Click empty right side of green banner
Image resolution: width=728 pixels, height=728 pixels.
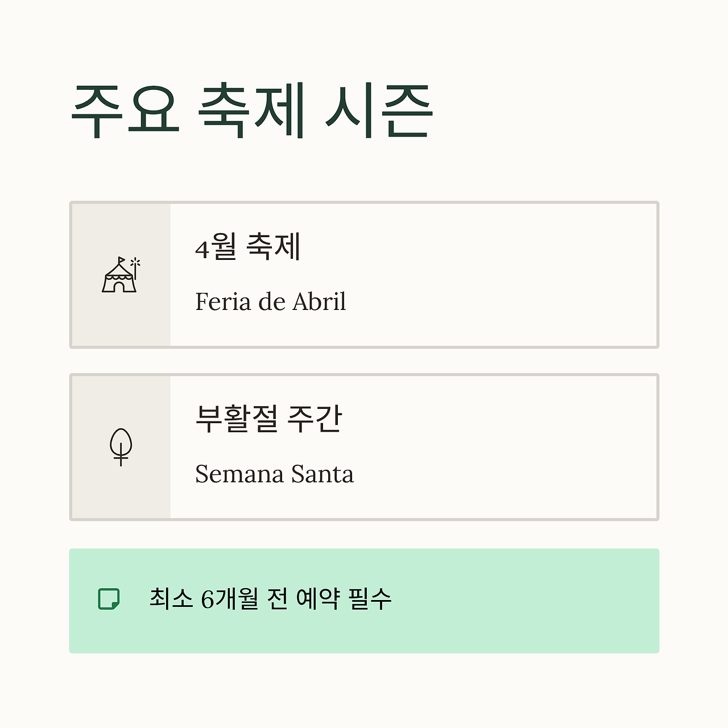pyautogui.click(x=540, y=601)
